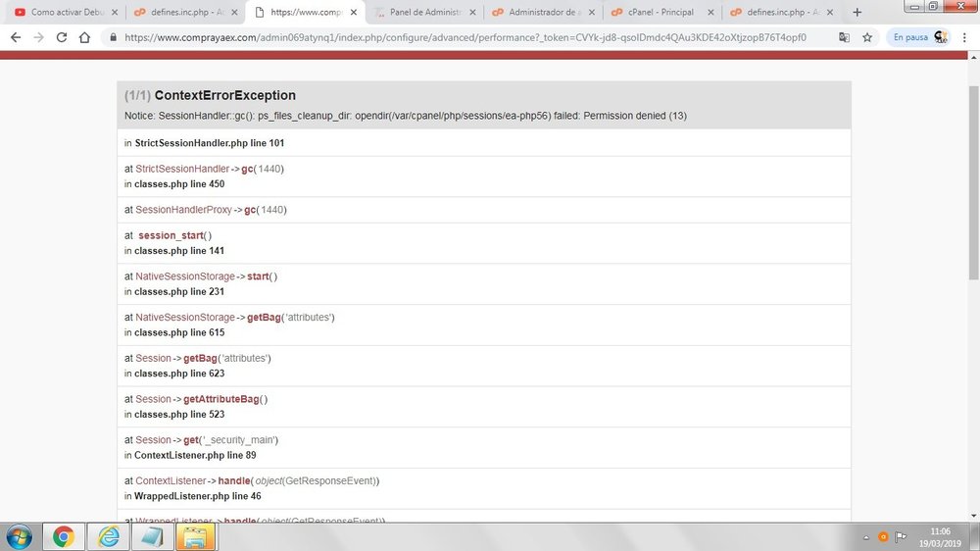Image resolution: width=980 pixels, height=551 pixels.
Task: Click classes.php line 523 text
Action: 179,414
